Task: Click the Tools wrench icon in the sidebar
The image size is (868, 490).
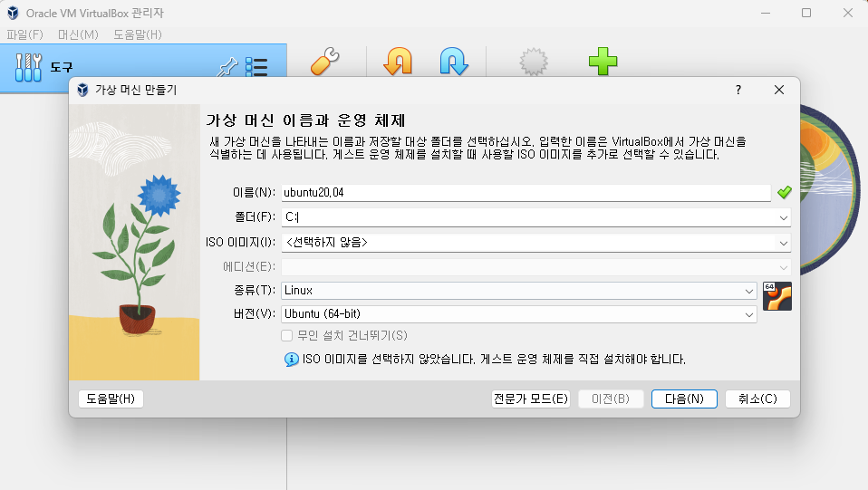Action: tap(28, 68)
